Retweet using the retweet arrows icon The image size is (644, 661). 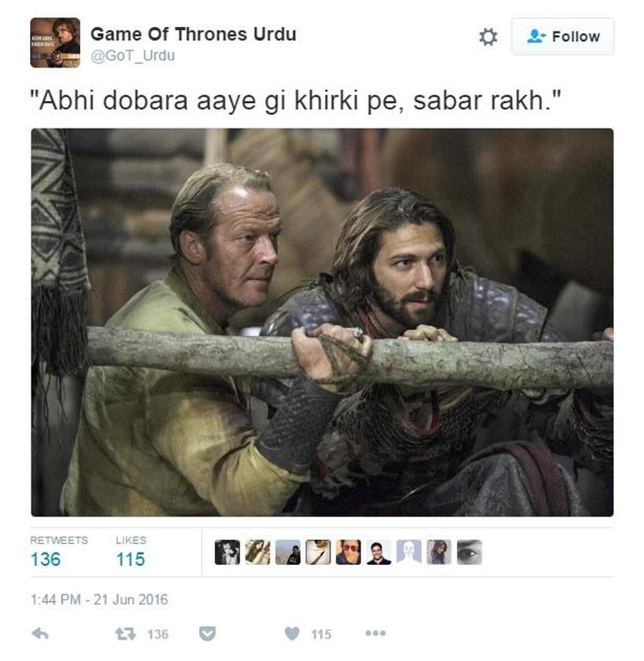(125, 633)
